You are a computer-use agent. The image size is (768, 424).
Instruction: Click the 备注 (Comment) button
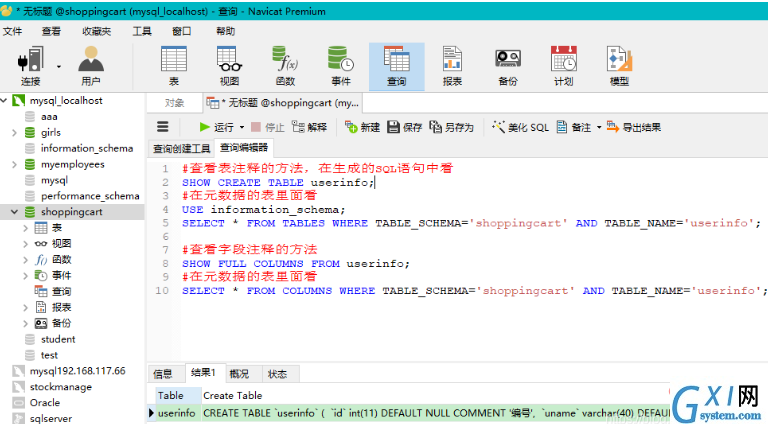click(574, 127)
